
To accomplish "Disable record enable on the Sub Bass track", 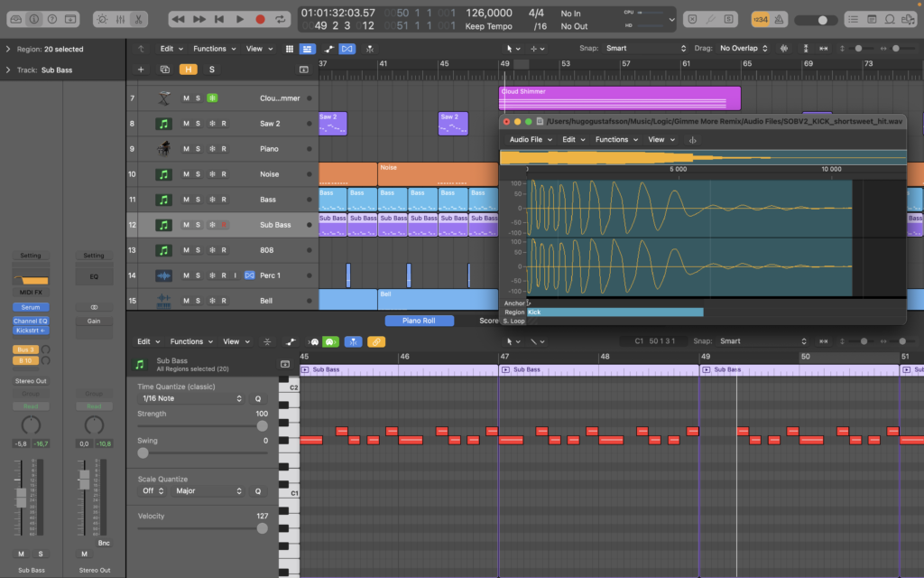I will click(224, 225).
